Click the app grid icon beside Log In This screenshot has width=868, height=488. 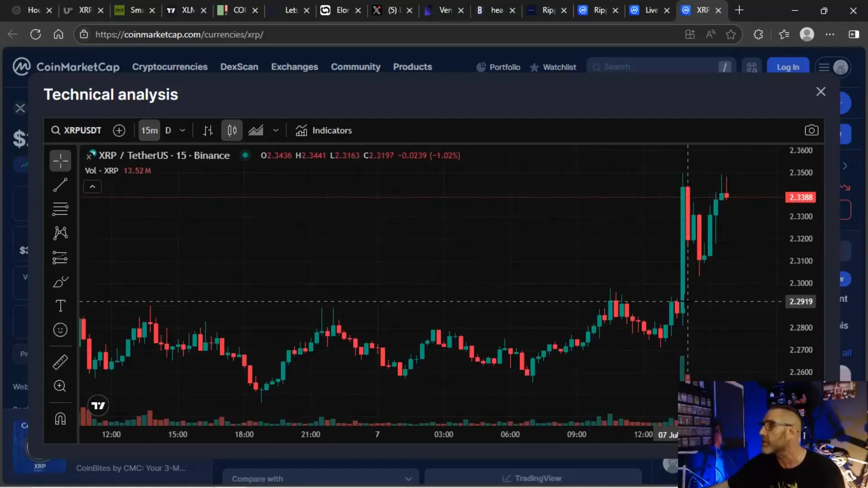752,67
